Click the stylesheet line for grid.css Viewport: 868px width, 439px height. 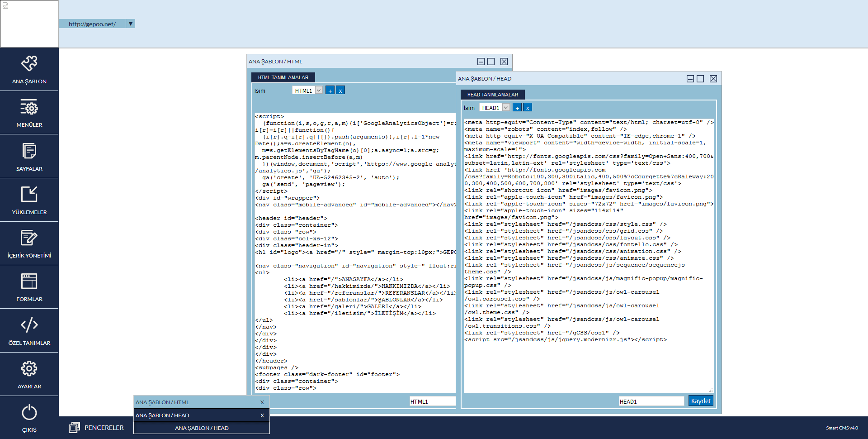tap(564, 231)
